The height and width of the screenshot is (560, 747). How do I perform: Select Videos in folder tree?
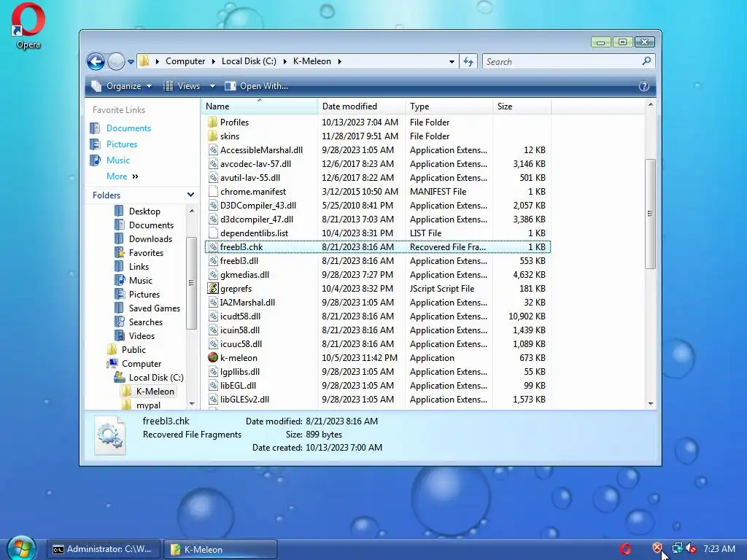click(x=142, y=335)
